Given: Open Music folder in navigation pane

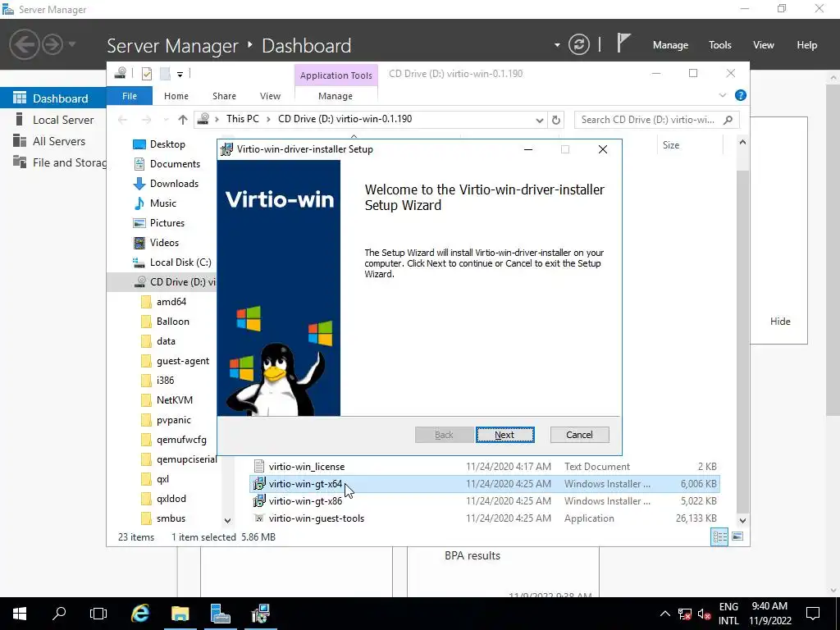Looking at the screenshot, I should pos(163,203).
